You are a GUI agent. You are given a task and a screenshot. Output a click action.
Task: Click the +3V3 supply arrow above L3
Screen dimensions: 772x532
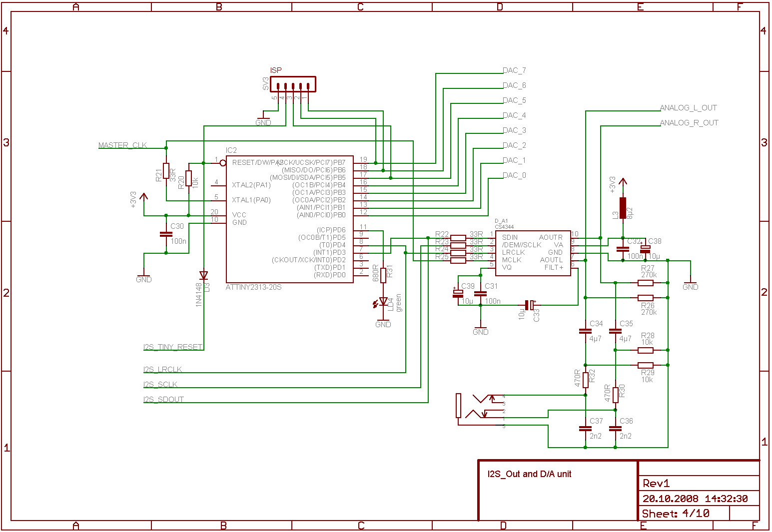[623, 183]
